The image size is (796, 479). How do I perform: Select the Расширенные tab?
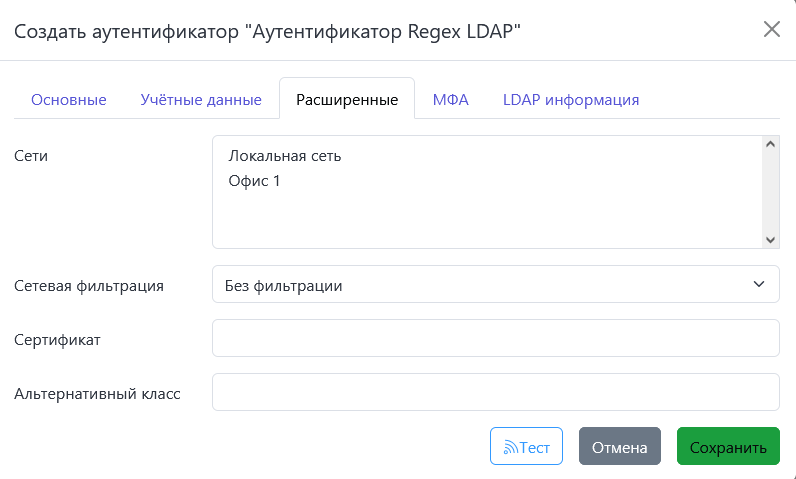[x=347, y=100]
